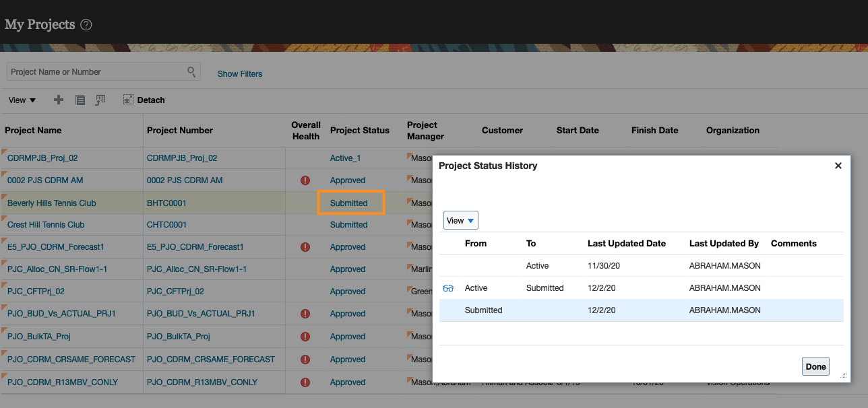This screenshot has width=868, height=408.
Task: Click health warning icon for PJO_BulkTA_Proj
Action: [x=305, y=337]
